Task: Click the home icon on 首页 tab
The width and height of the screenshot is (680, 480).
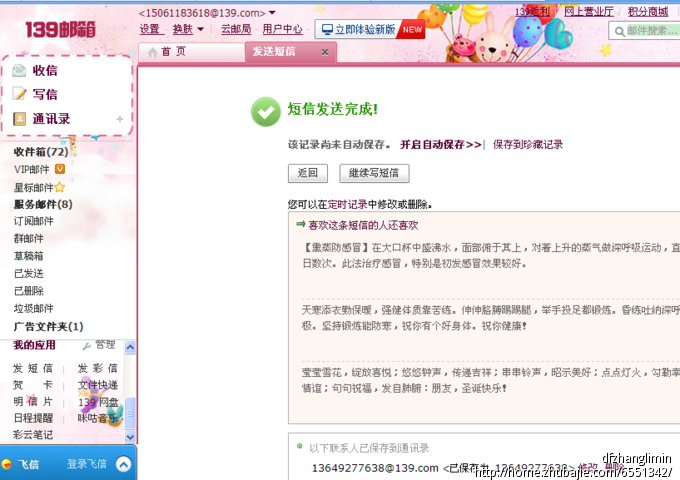Action: pyautogui.click(x=152, y=52)
